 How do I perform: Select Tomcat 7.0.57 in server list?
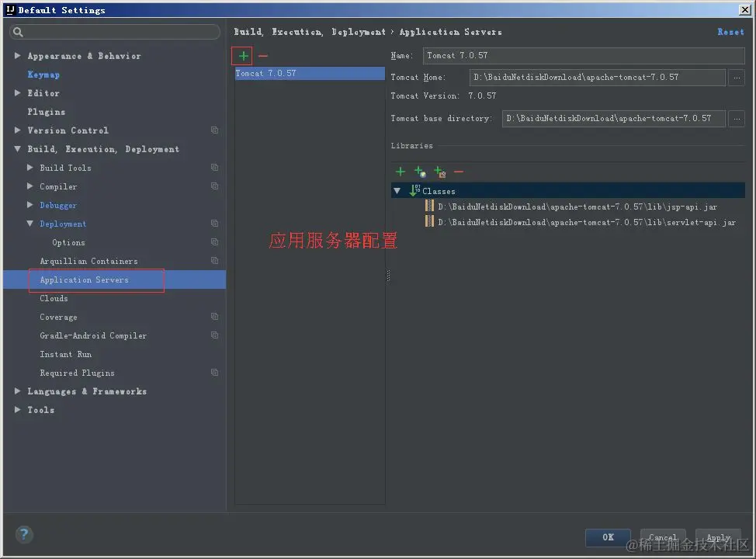click(310, 73)
